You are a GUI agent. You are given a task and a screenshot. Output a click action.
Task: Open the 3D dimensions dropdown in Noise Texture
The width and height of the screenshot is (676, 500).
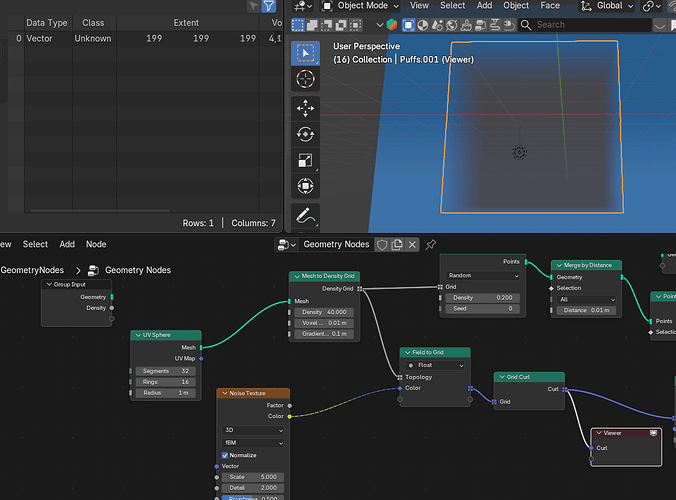253,430
